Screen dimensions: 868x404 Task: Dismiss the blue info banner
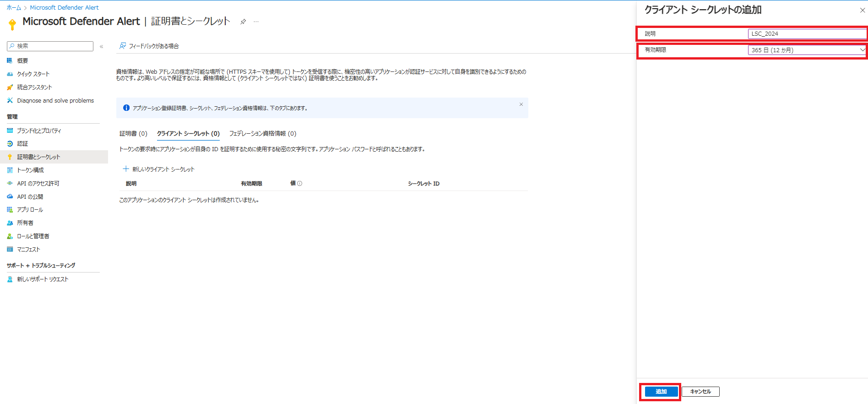521,104
